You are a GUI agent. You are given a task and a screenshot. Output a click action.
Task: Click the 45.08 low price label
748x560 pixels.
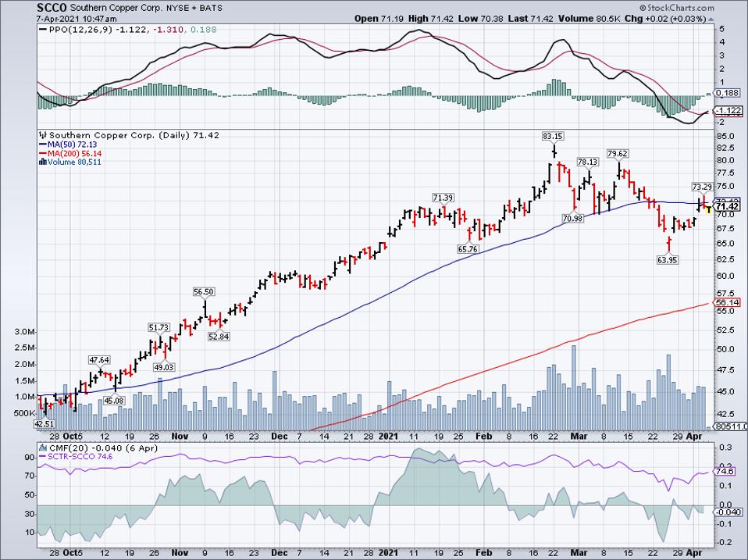coord(114,401)
